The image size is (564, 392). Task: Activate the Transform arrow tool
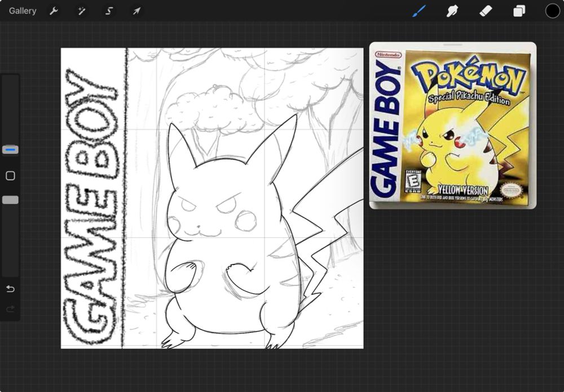coord(136,11)
